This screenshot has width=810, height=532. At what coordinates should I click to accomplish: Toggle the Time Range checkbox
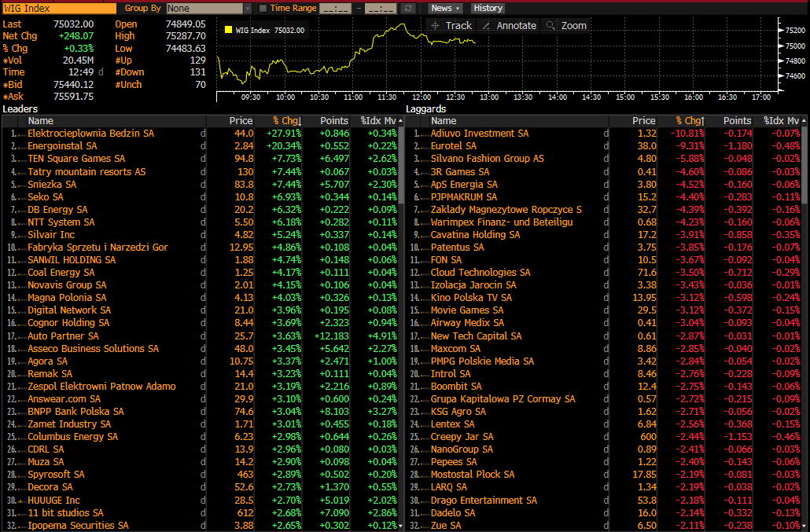(x=263, y=8)
